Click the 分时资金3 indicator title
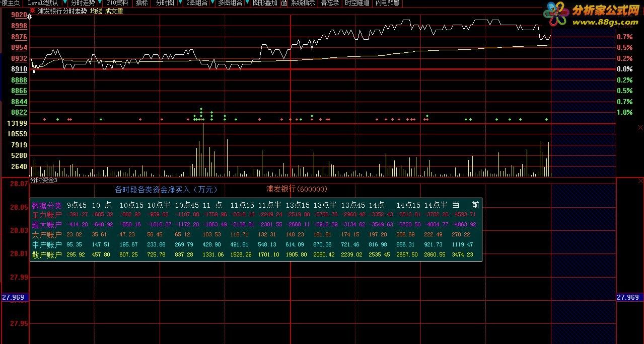 [44, 180]
